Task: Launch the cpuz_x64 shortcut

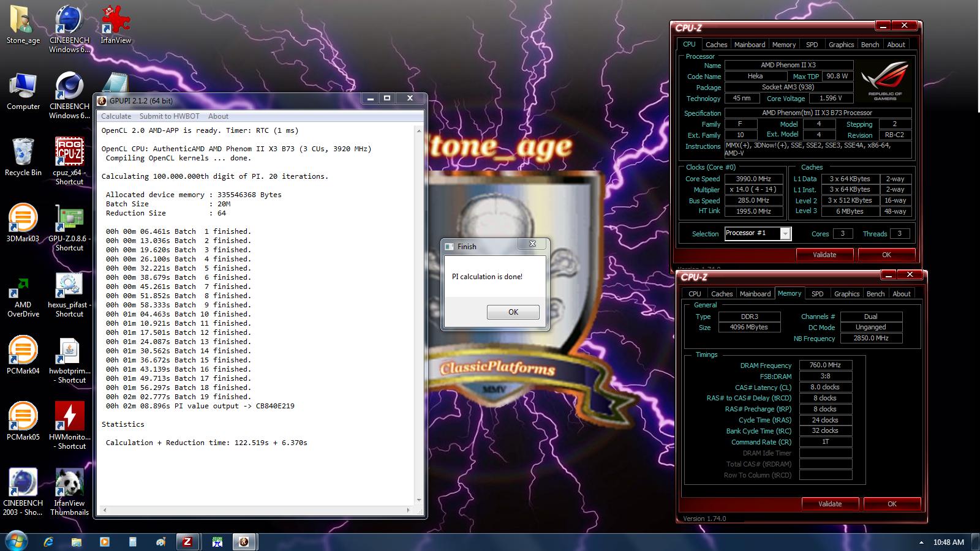Action: click(69, 161)
